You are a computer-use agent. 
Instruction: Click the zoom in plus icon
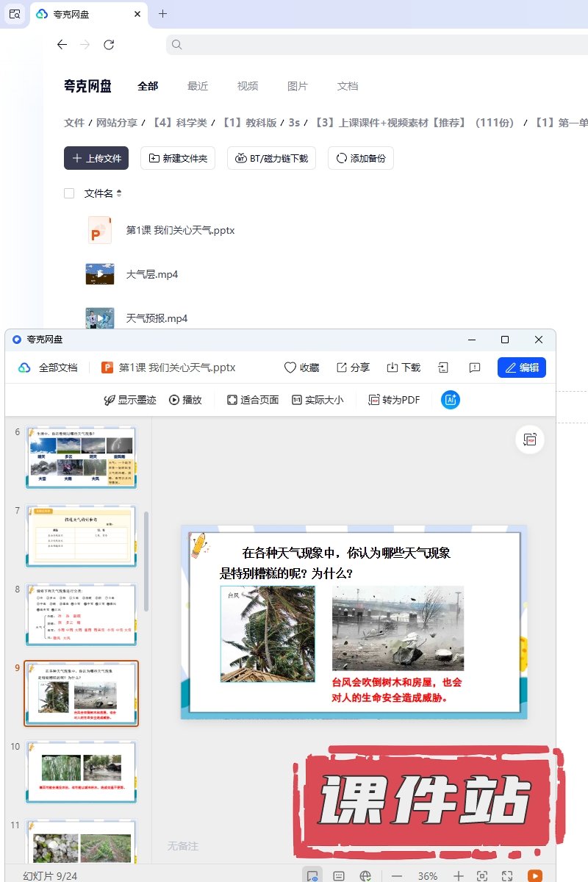coord(458,875)
